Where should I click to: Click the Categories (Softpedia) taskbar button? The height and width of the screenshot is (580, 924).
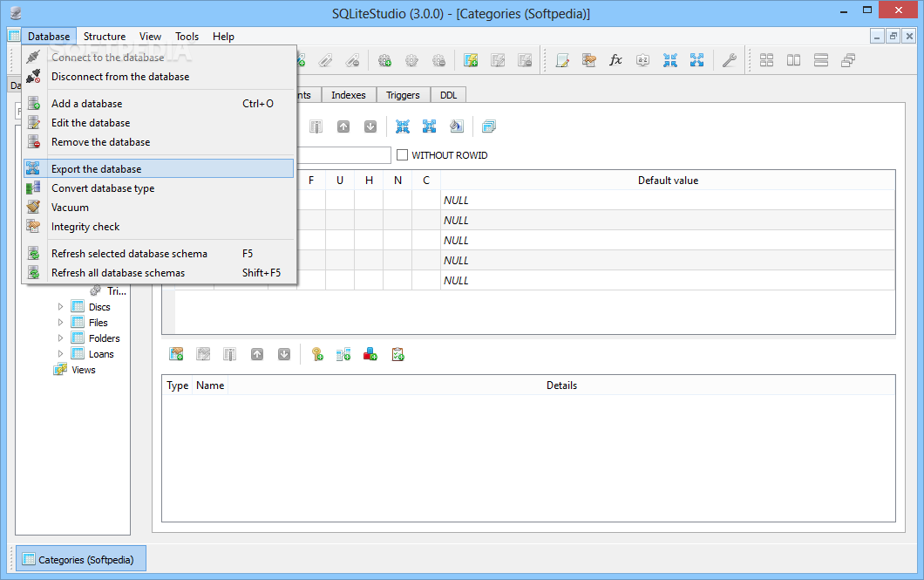(81, 559)
